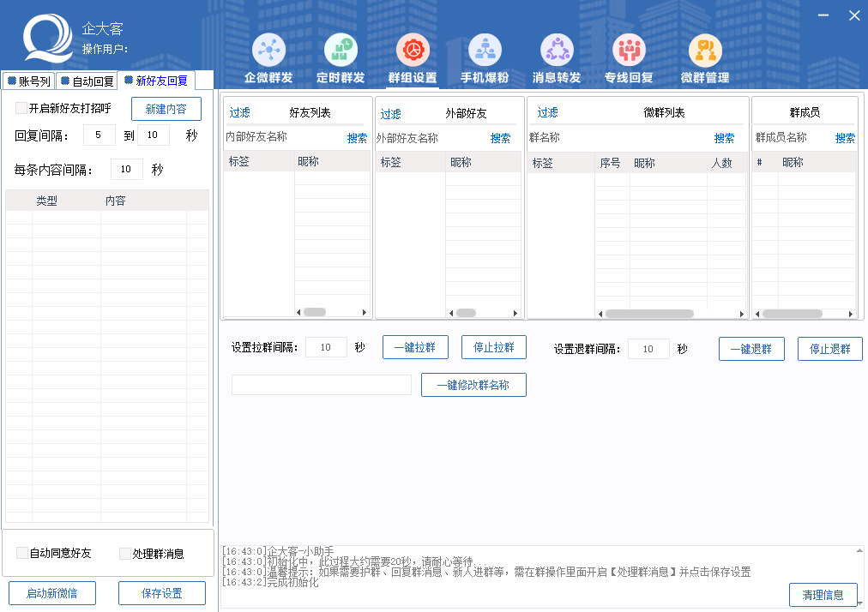Toggle the 自动同意好友 checkbox
868x612 pixels.
(22, 554)
